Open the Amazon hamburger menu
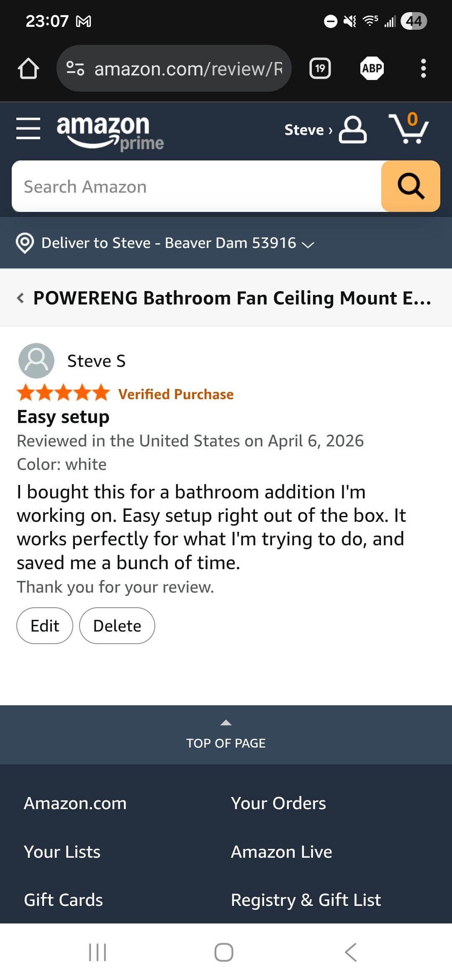Image resolution: width=452 pixels, height=980 pixels. click(x=28, y=128)
